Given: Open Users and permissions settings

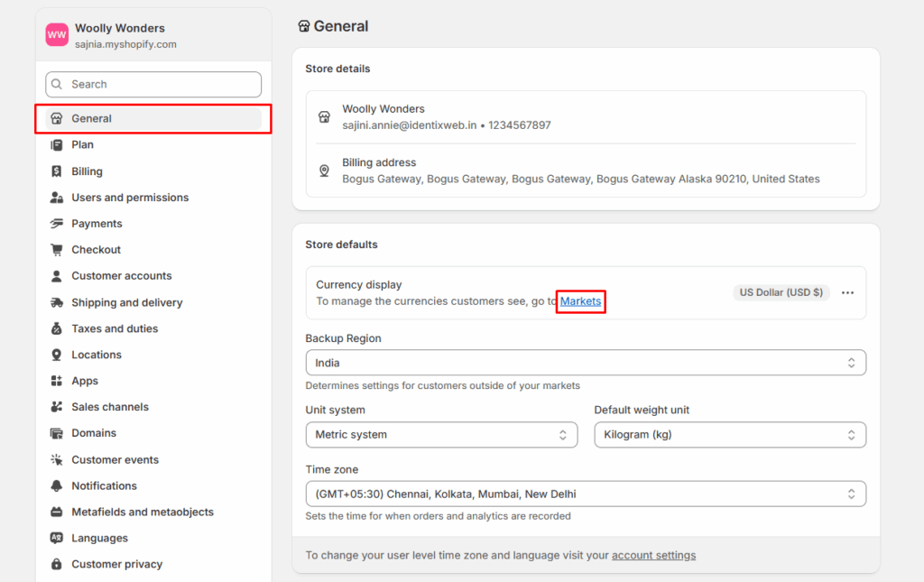Looking at the screenshot, I should click(x=130, y=198).
